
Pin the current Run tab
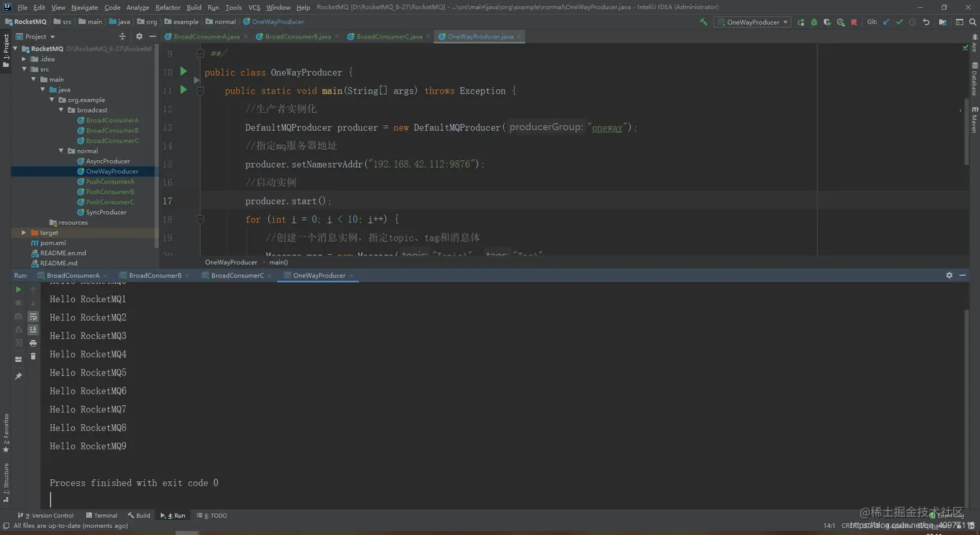tap(18, 376)
